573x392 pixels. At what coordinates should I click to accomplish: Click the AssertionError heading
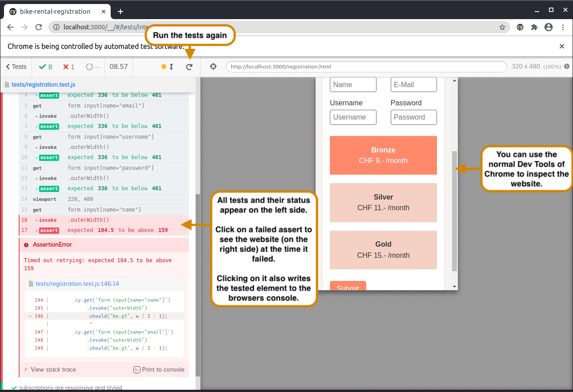pos(52,244)
